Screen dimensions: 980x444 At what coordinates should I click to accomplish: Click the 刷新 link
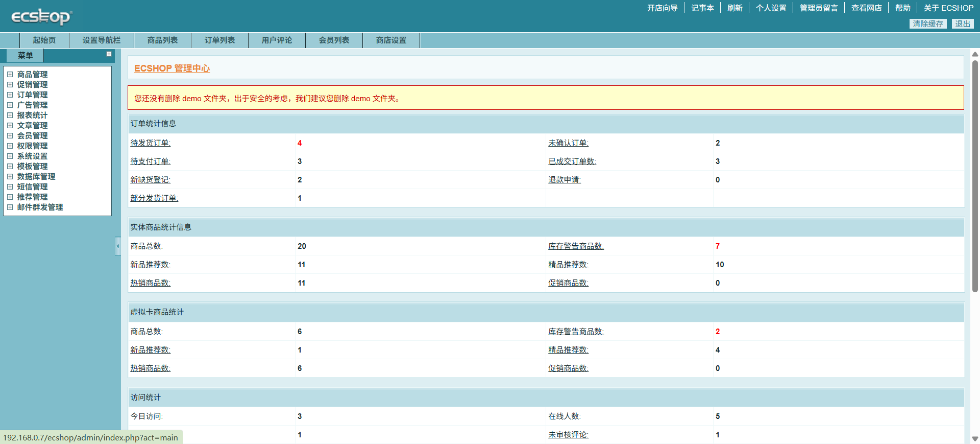tap(735, 8)
